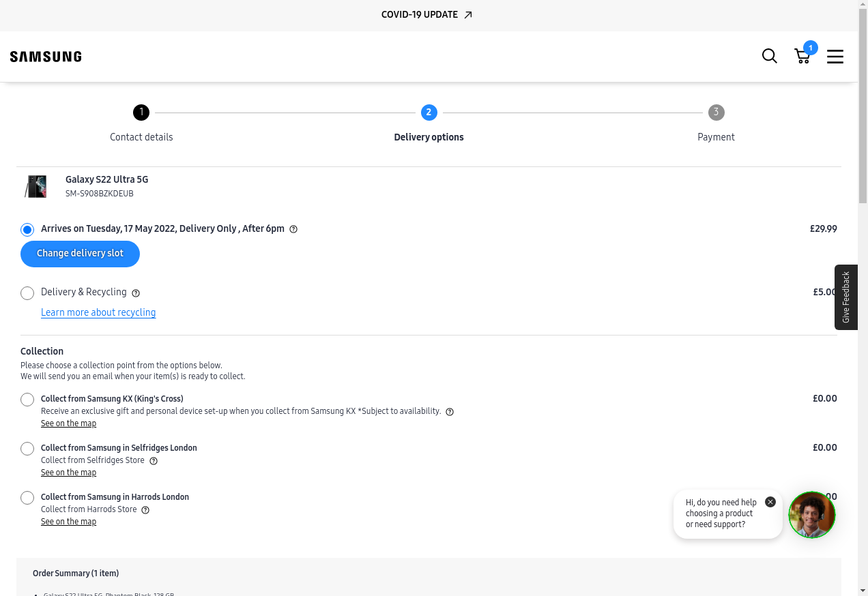Viewport: 868px width, 596px height.
Task: Open the COVID-19 UPDATE banner link
Action: click(426, 15)
